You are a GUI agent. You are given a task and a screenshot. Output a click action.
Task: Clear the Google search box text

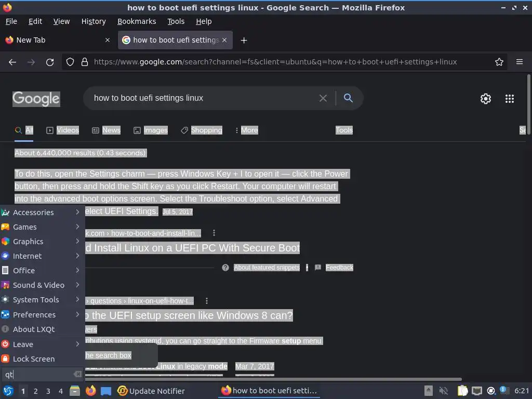323,98
